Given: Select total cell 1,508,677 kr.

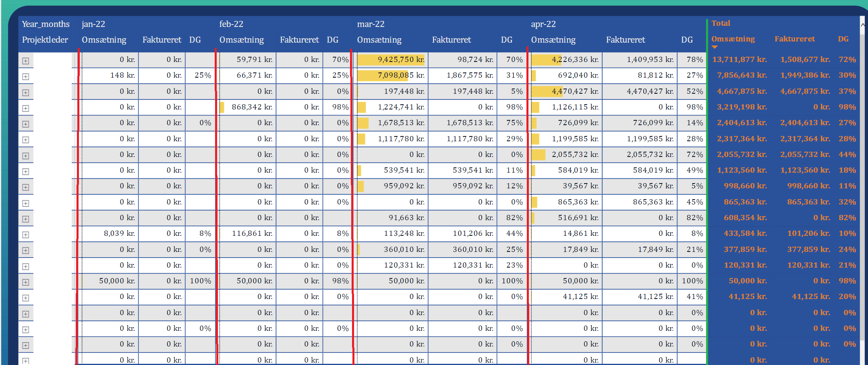Looking at the screenshot, I should pyautogui.click(x=805, y=60).
